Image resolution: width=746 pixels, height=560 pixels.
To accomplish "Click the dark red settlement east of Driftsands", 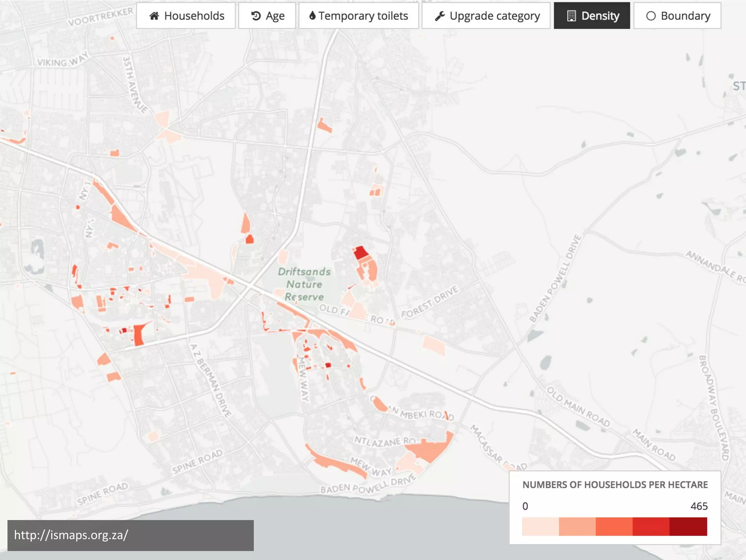I will coord(360,252).
